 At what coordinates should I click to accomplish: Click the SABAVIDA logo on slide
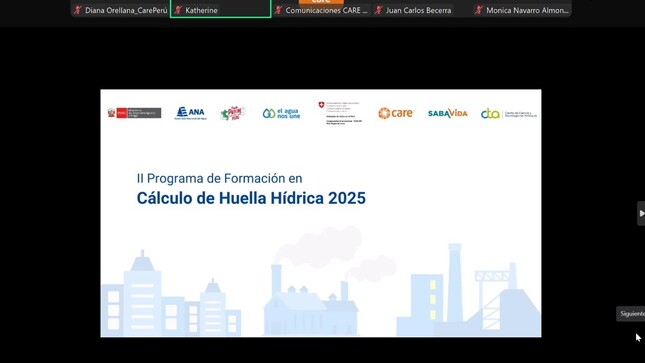448,113
